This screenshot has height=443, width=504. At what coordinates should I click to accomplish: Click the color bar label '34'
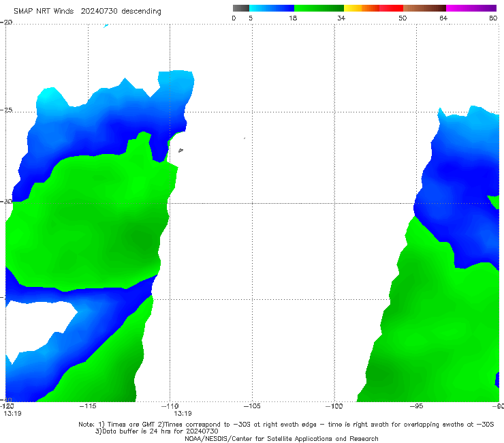pyautogui.click(x=341, y=18)
